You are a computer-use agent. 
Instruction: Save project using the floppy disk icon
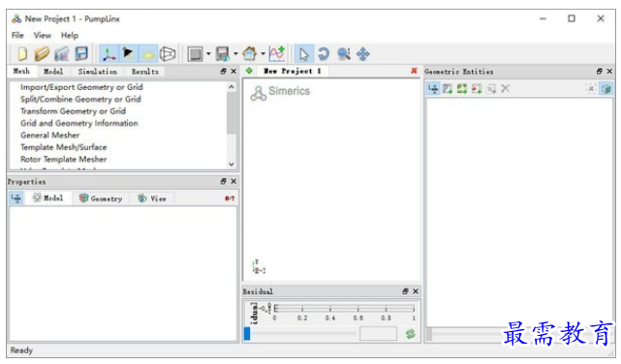point(81,54)
